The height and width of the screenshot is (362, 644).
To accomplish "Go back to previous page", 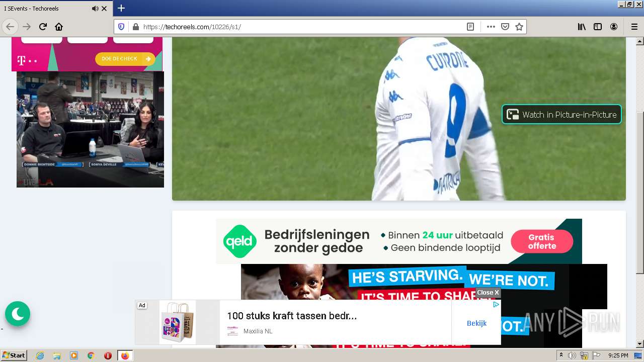I will point(10,27).
